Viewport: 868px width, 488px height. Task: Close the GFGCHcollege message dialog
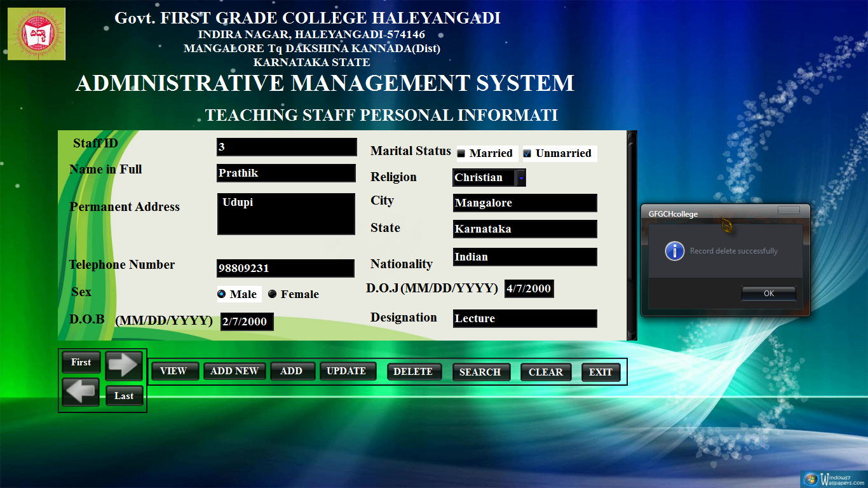(x=789, y=210)
